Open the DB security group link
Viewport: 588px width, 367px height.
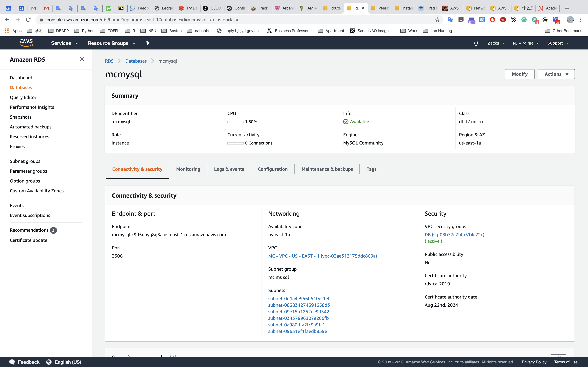click(454, 234)
